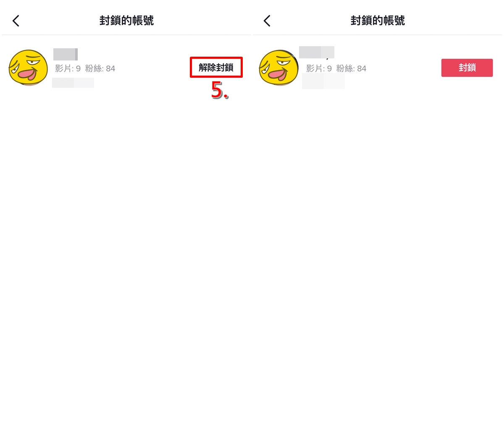Click 封鎖的帳號 title above the 解除封鎖 row
This screenshot has height=441, width=504.
126,21
